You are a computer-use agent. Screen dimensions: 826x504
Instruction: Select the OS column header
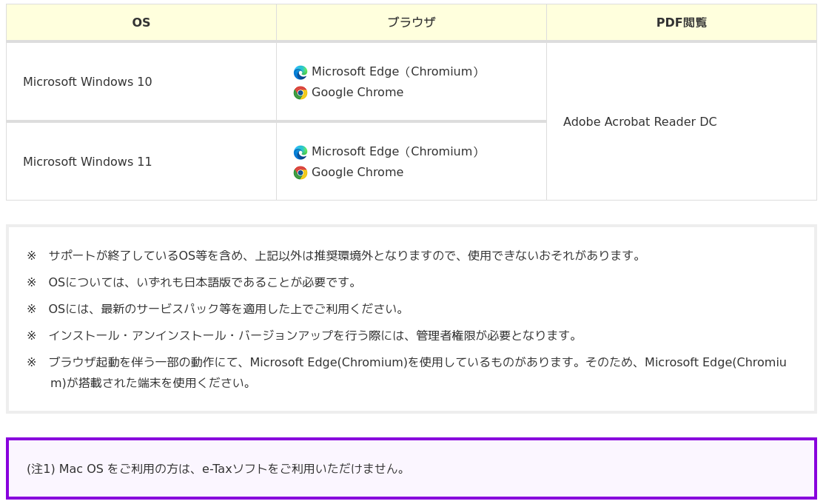point(141,22)
